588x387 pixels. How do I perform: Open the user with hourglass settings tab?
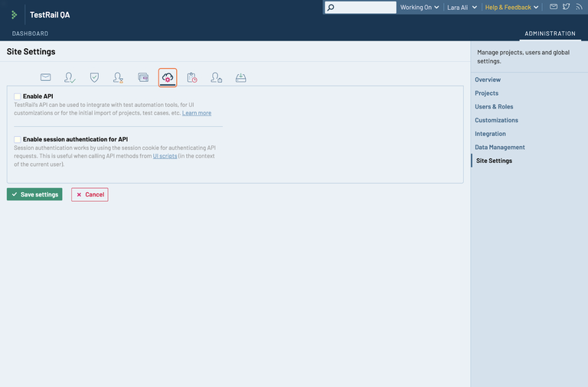(118, 77)
